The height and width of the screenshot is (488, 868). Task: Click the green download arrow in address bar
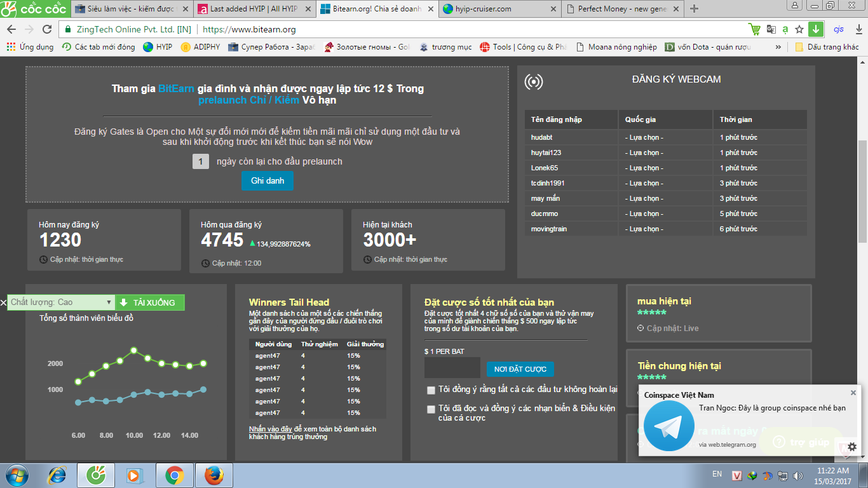(x=816, y=29)
